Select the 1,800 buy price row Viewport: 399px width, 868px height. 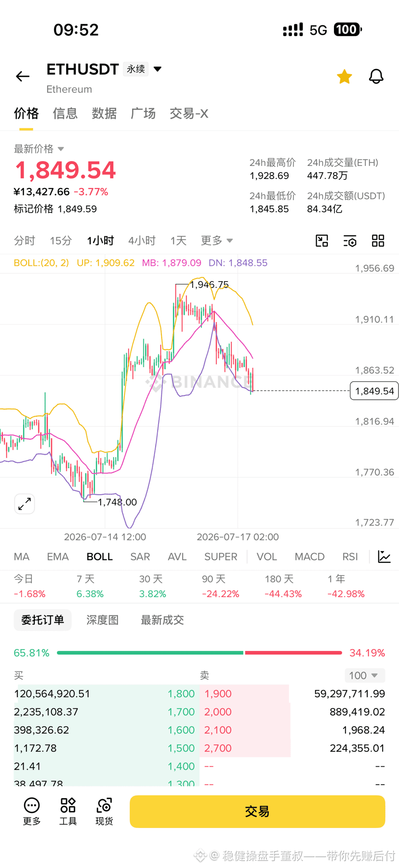[x=106, y=694]
